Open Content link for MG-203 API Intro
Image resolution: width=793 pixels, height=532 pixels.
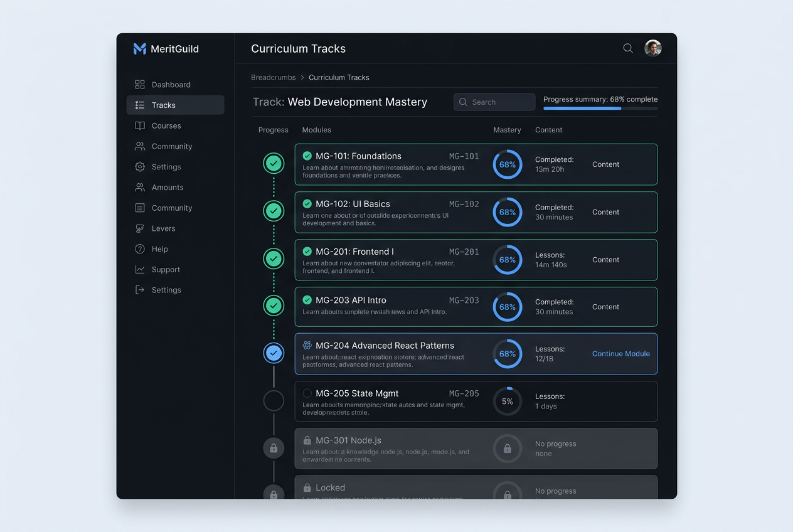(x=605, y=307)
